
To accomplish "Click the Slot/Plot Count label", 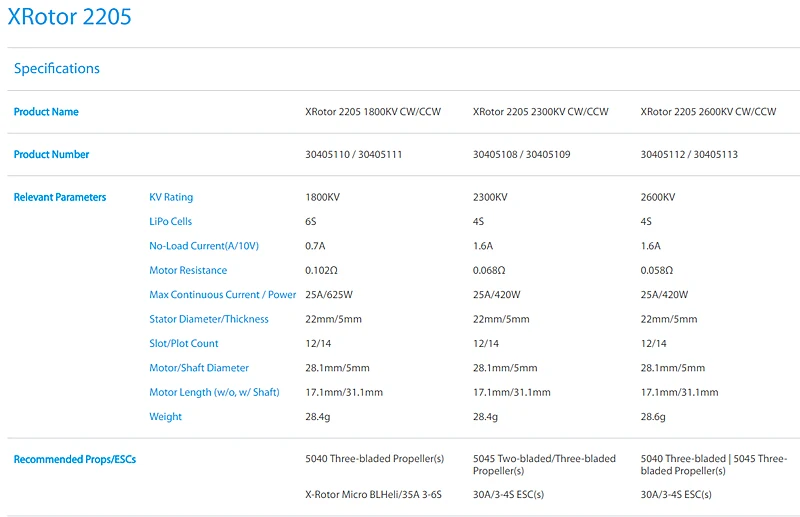I will pyautogui.click(x=184, y=343).
